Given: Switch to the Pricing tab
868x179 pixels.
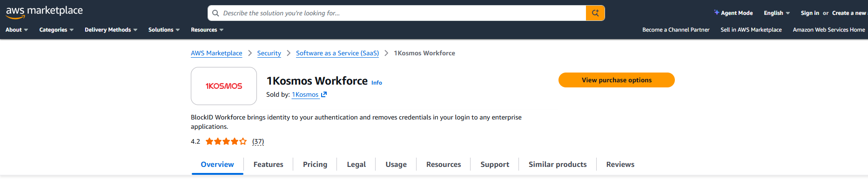Looking at the screenshot, I should 315,165.
